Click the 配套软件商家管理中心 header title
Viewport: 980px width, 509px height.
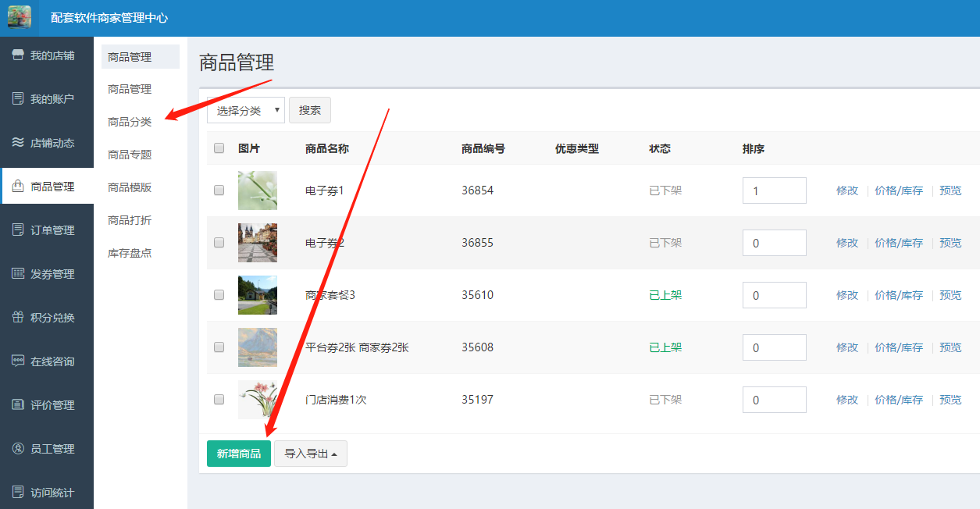pos(109,18)
